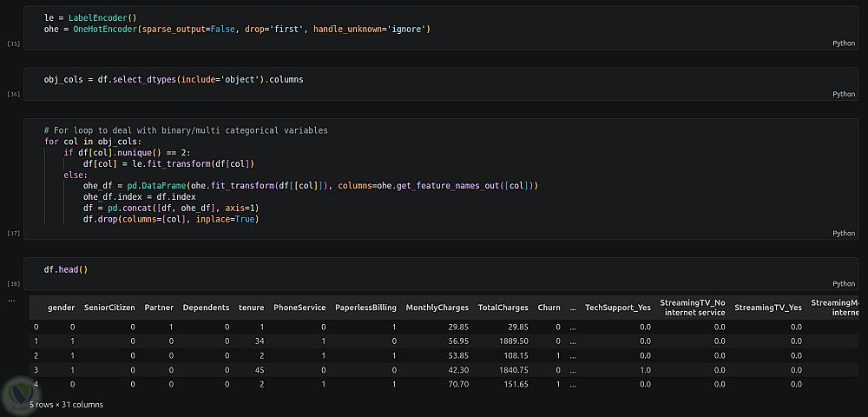Open the output actions ellipsis menu
868x417 pixels.
(10, 299)
